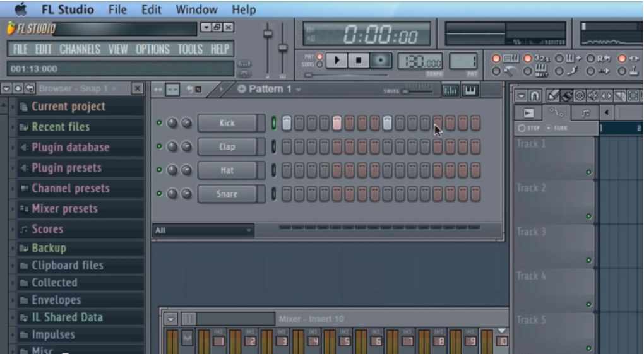Open the TOOLS menu

pyautogui.click(x=190, y=49)
